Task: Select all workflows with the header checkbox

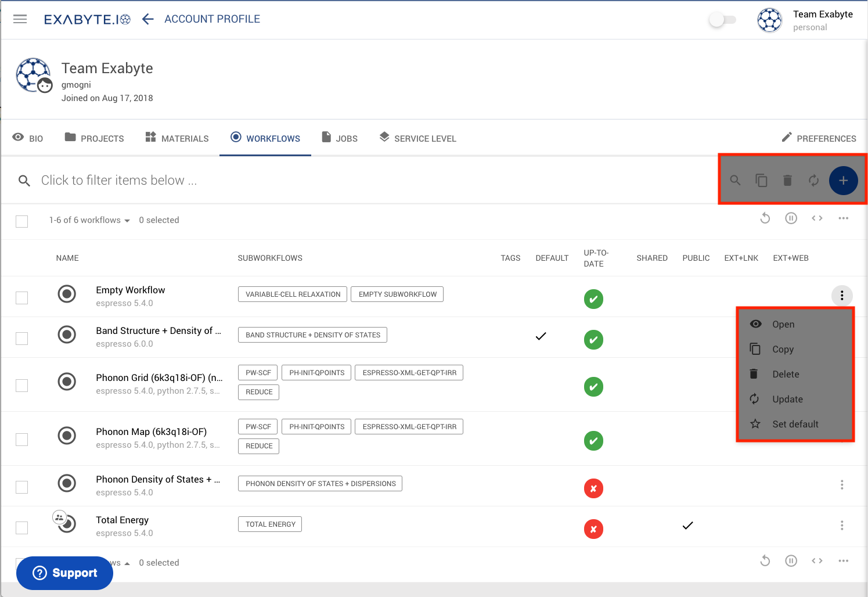Action: (22, 221)
